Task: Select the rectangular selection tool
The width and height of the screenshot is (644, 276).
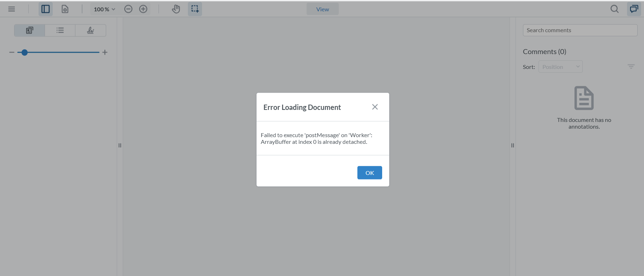Action: 195,9
